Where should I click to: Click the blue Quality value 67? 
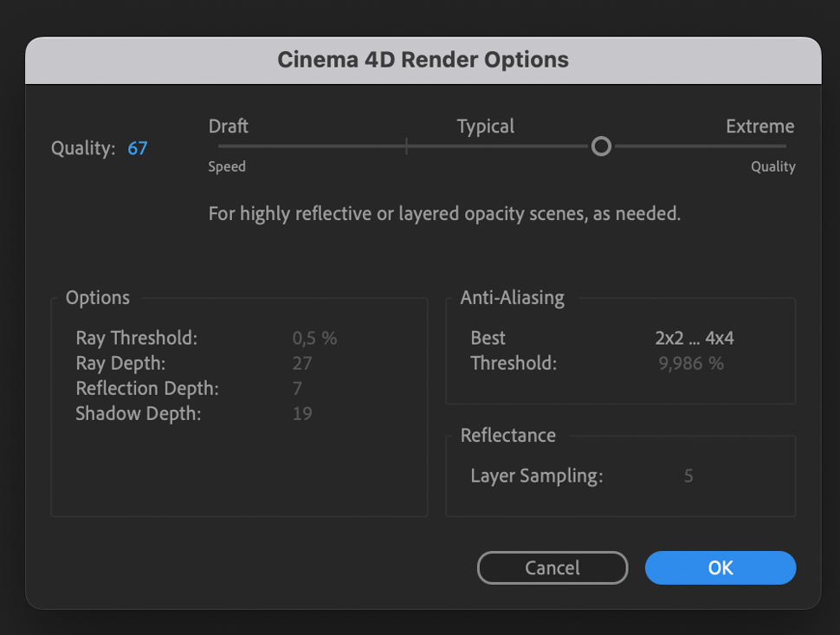pos(137,148)
